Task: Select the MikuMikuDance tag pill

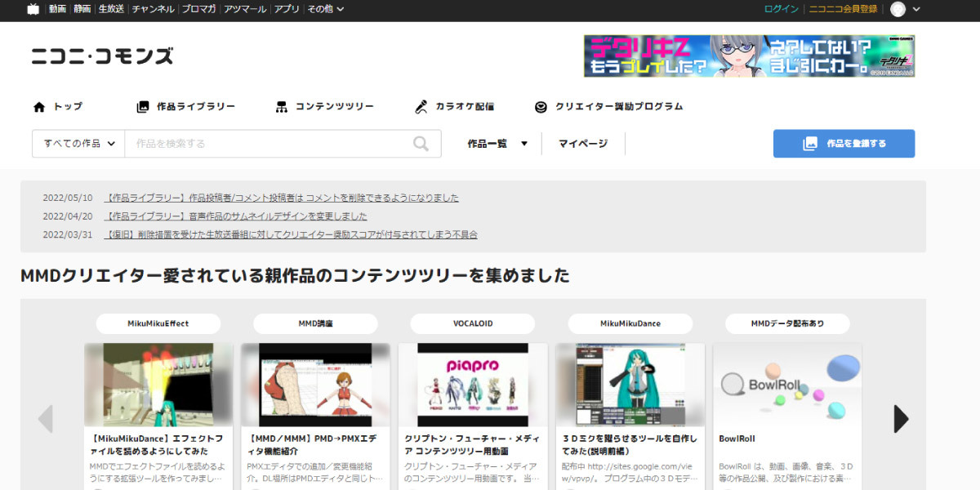Action: (630, 323)
